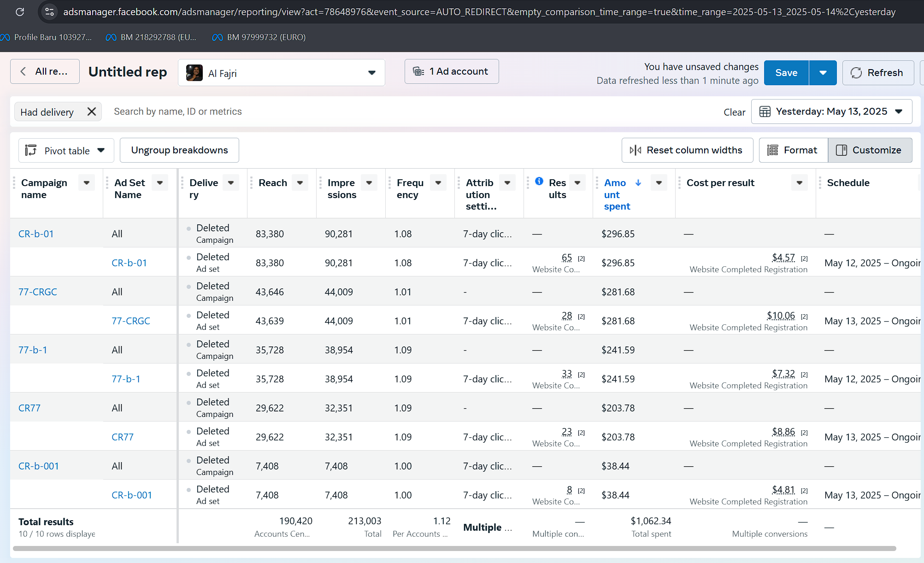
Task: Click the horizontal scrollbar at bottom
Action: click(x=454, y=548)
